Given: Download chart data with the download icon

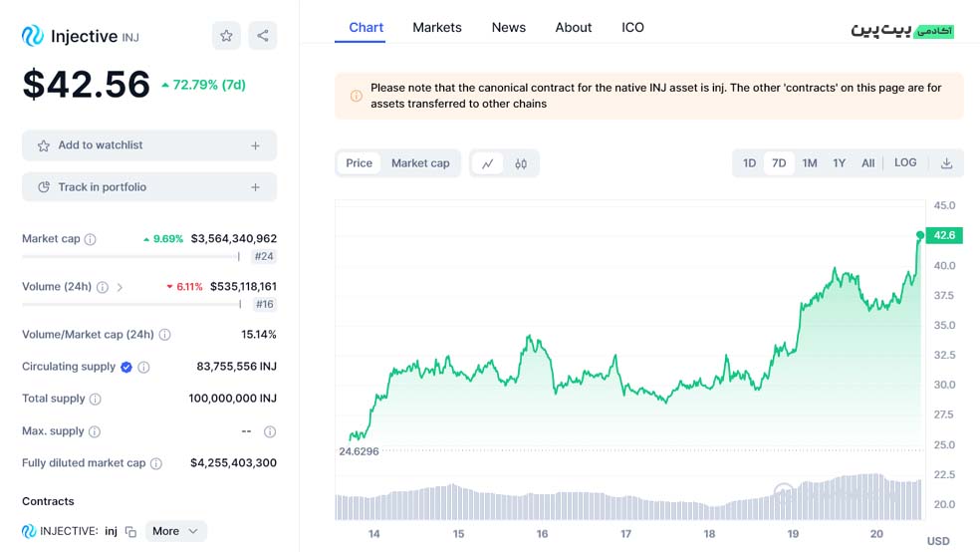Looking at the screenshot, I should pos(947,163).
